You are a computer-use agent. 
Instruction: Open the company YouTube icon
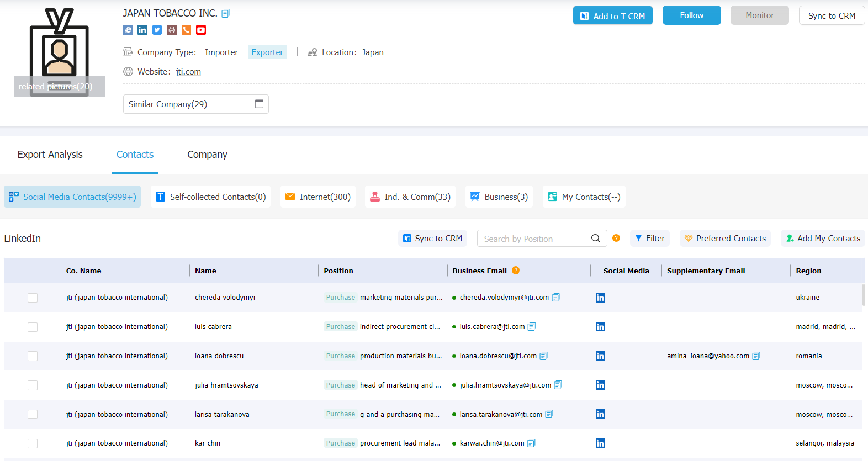(201, 30)
